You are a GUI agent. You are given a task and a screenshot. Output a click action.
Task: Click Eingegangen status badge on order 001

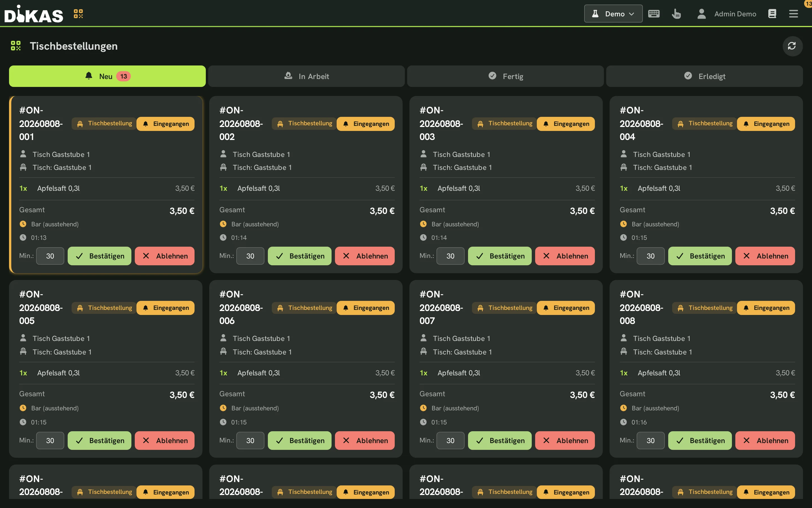coord(166,124)
